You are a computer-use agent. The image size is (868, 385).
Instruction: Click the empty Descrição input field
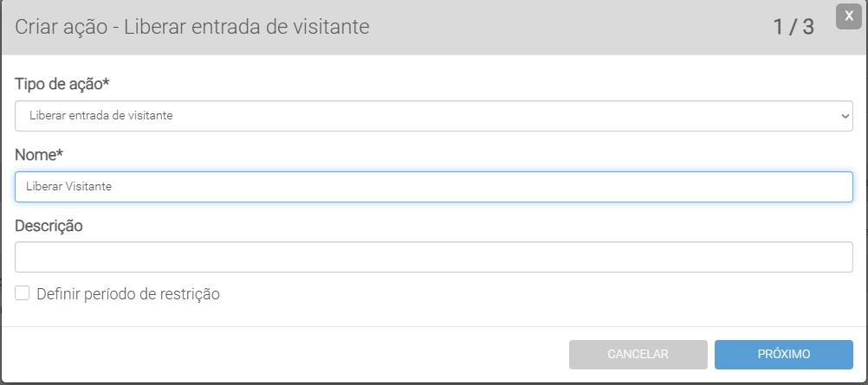coord(433,257)
